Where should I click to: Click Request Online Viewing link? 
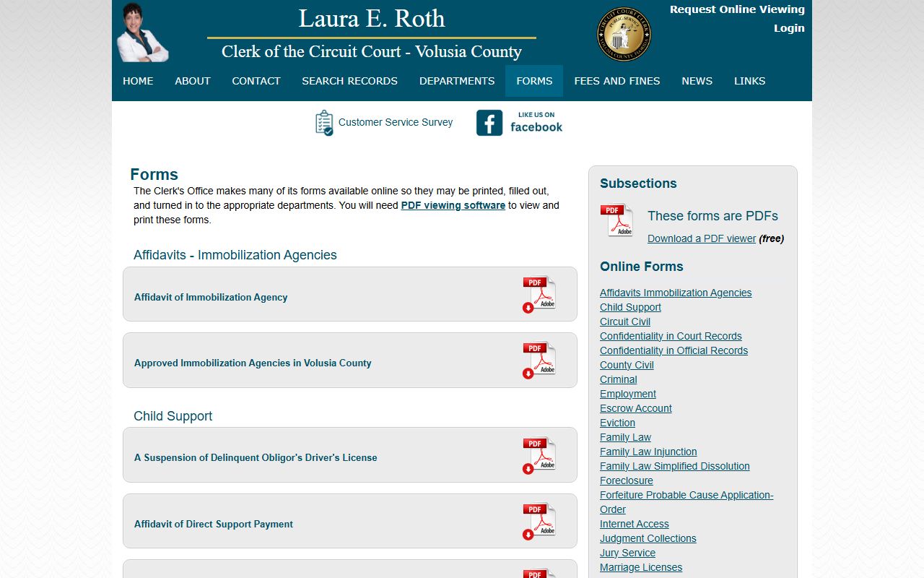pyautogui.click(x=737, y=9)
